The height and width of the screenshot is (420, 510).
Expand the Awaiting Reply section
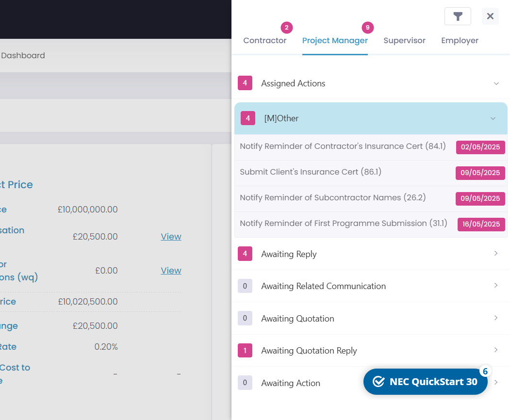coord(495,254)
